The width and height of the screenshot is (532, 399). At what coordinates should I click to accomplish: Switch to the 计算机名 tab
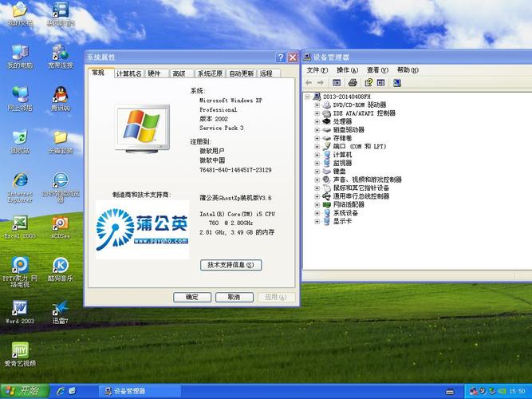point(128,73)
